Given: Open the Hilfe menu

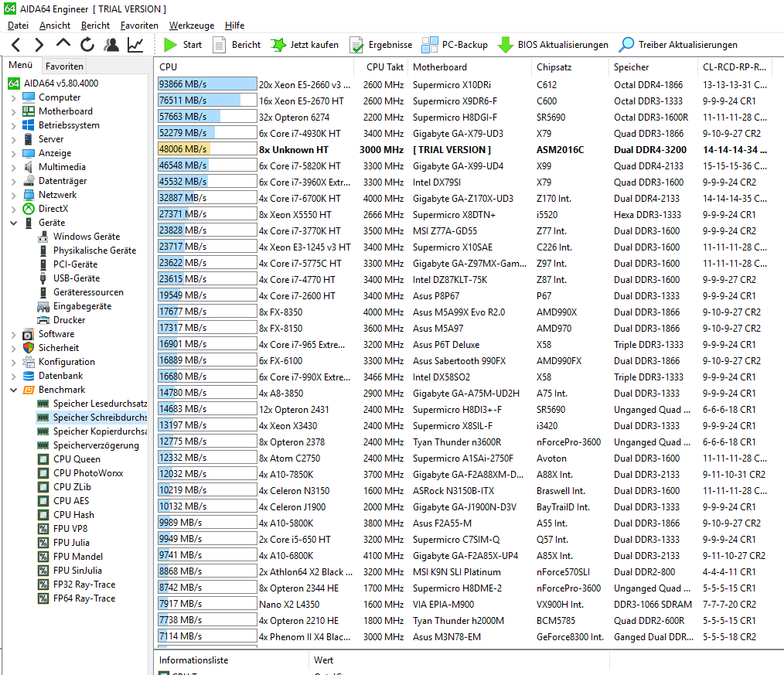Looking at the screenshot, I should tap(234, 26).
